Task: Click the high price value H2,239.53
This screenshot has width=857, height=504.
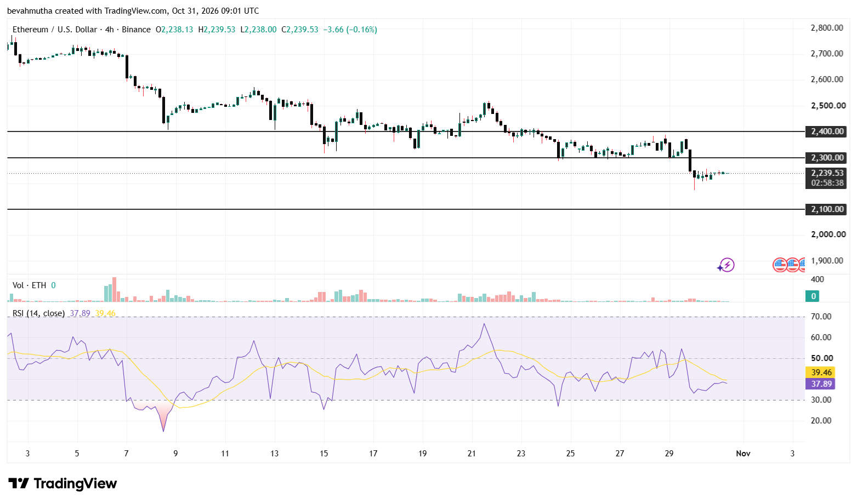Action: coord(217,30)
